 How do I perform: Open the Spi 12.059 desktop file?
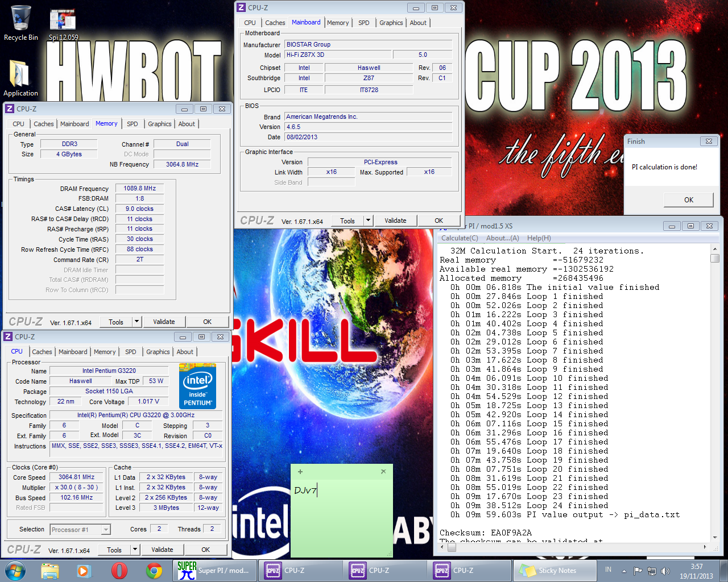coord(63,24)
